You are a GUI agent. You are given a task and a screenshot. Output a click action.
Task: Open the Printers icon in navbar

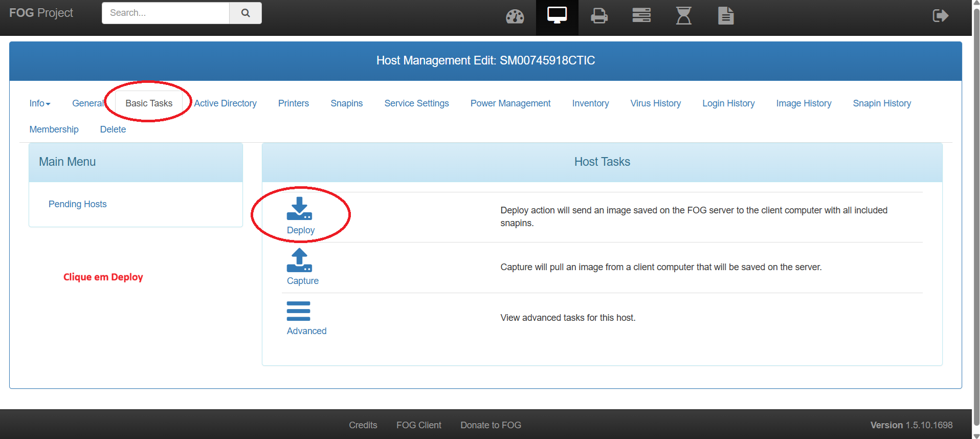pyautogui.click(x=599, y=16)
